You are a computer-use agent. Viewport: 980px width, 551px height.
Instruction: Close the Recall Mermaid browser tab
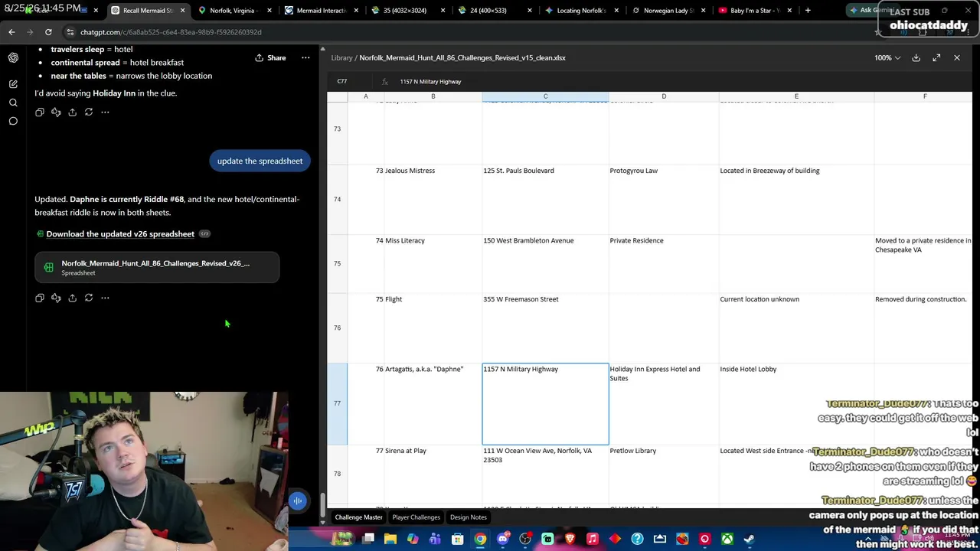pos(182,11)
